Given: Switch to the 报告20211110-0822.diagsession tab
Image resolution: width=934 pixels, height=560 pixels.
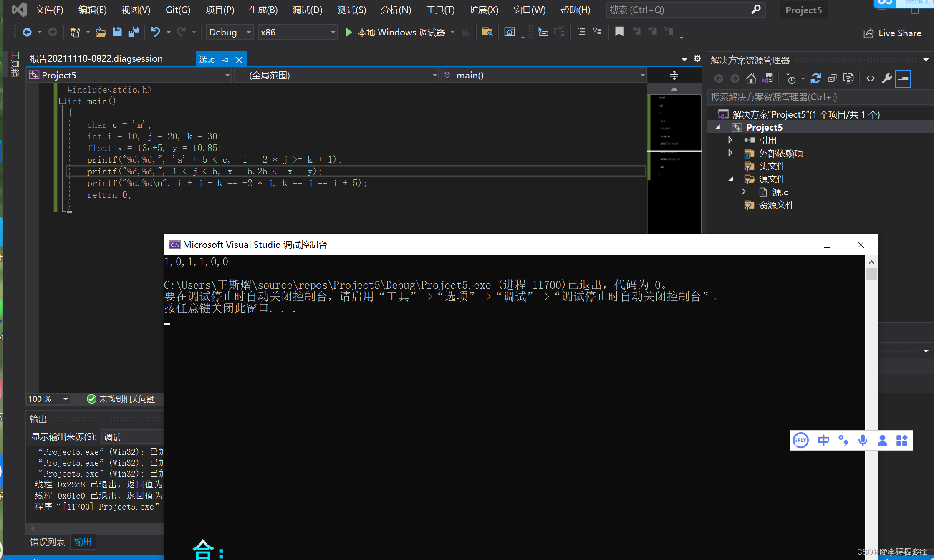Looking at the screenshot, I should click(96, 59).
